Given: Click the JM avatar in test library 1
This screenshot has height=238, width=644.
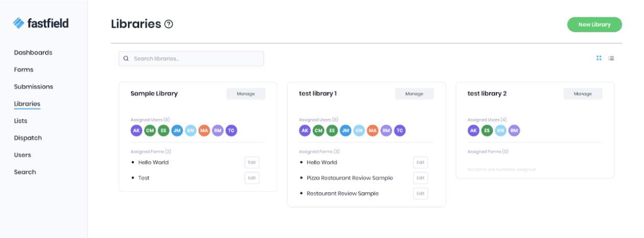Looking at the screenshot, I should point(346,131).
